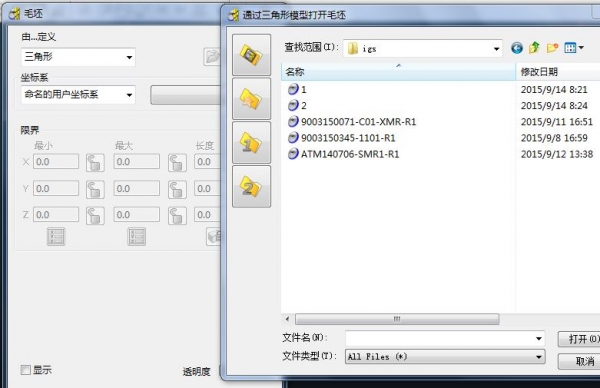This screenshot has width=600, height=388.
Task: Click the X length value field
Action: click(207, 161)
